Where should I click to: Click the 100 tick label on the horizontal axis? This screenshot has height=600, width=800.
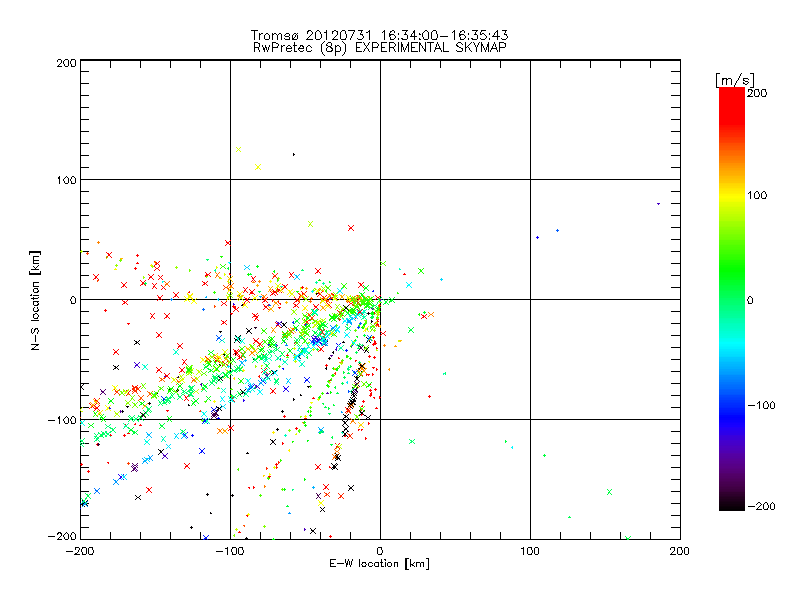530,550
